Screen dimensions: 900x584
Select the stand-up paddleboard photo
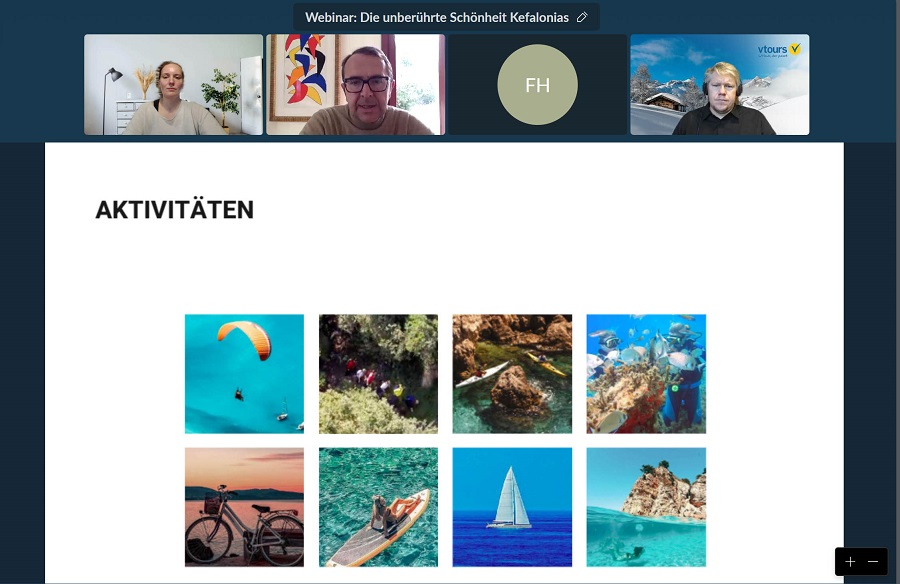coord(378,507)
